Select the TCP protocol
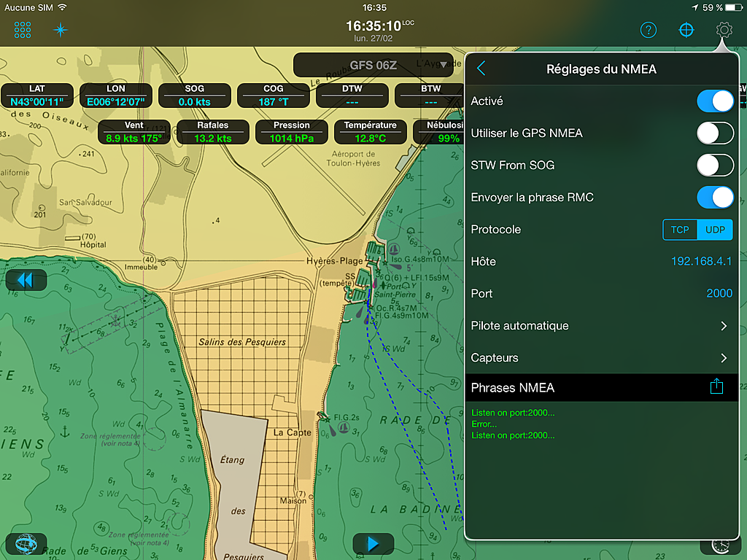Screen dimensions: 747x560 click(680, 230)
